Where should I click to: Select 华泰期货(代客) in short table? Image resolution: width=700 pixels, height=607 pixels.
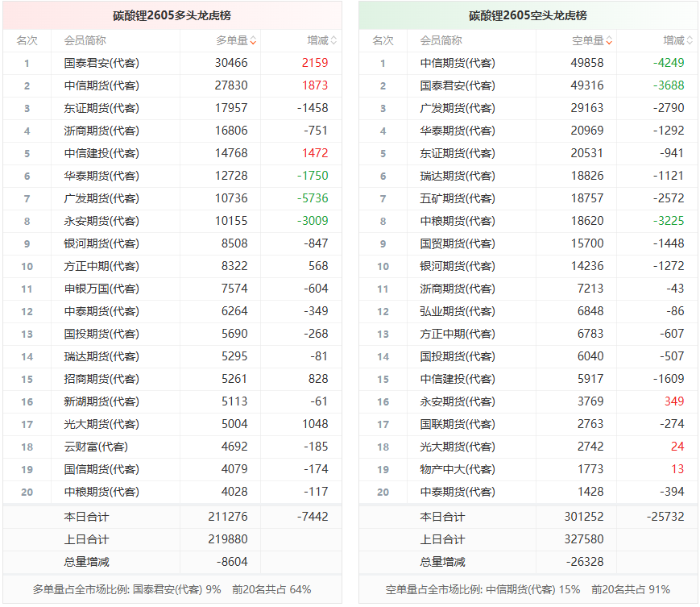click(458, 131)
